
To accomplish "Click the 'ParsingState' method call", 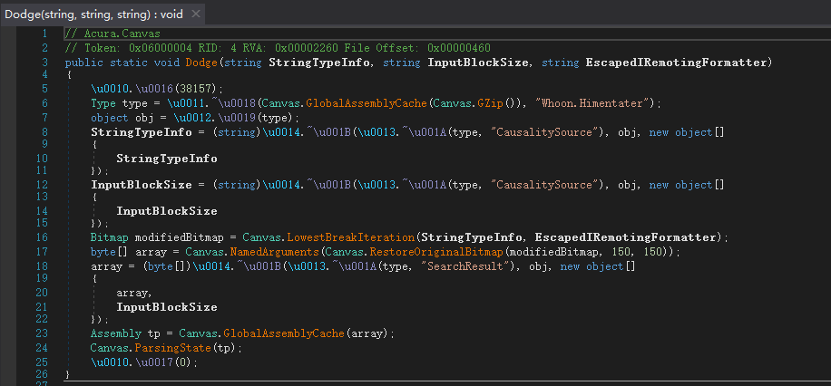I will [x=174, y=348].
